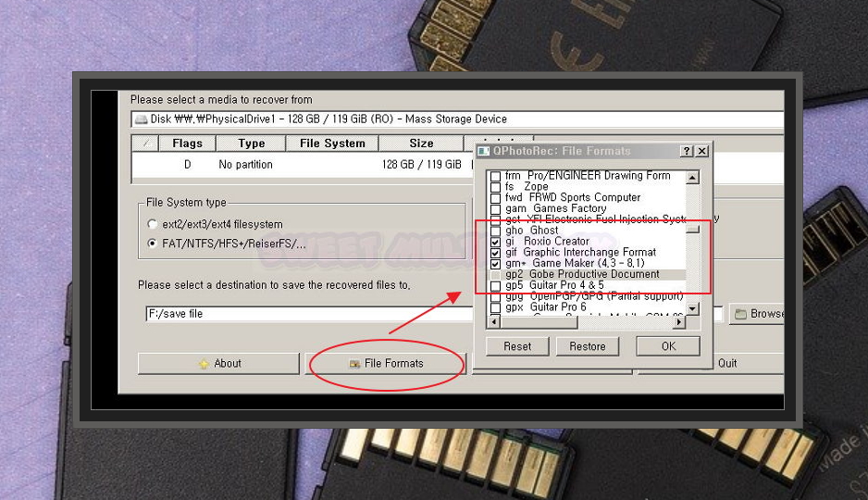This screenshot has width=868, height=500.
Task: Click the vertical scrollbar thumb in format list
Action: 692,230
